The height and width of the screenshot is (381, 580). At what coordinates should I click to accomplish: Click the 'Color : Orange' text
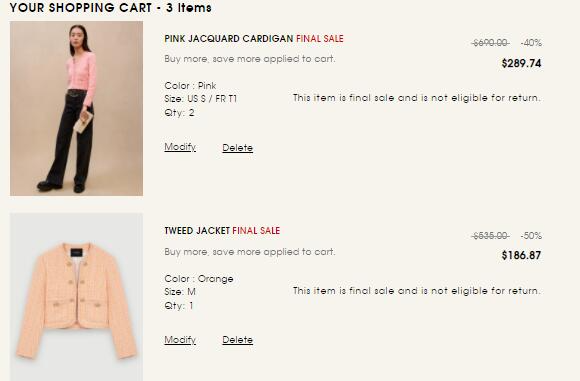click(199, 279)
